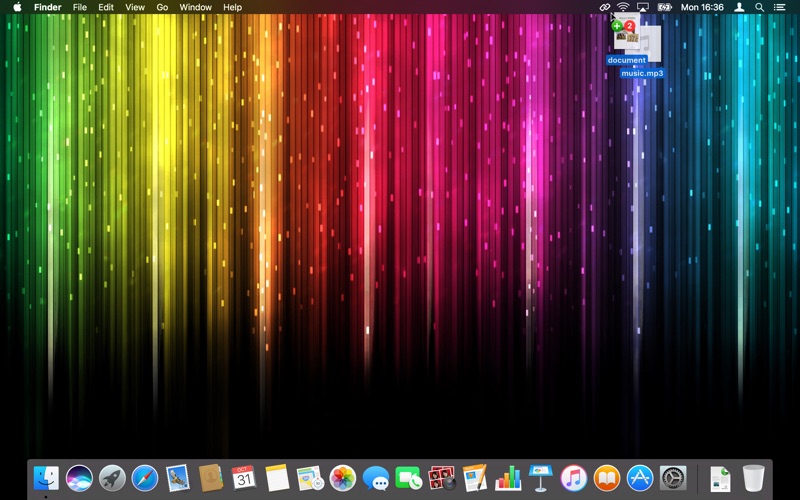Launch Messages from the Dock
The height and width of the screenshot is (500, 800).
tap(376, 479)
